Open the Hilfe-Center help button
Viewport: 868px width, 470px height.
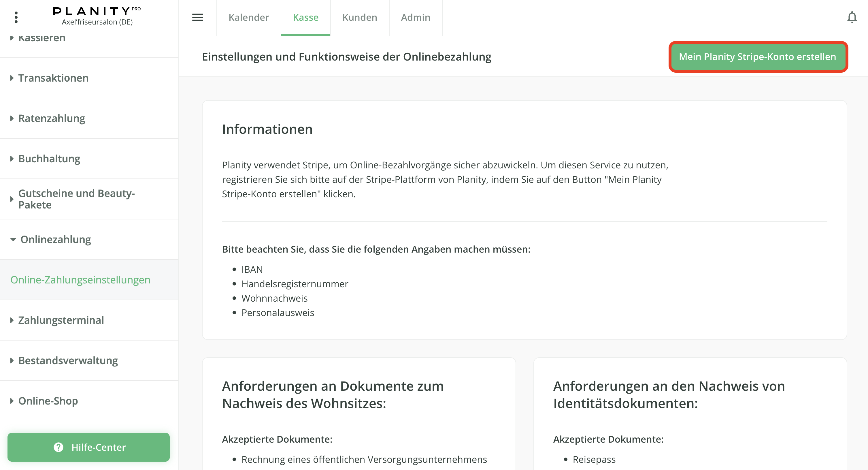(89, 447)
